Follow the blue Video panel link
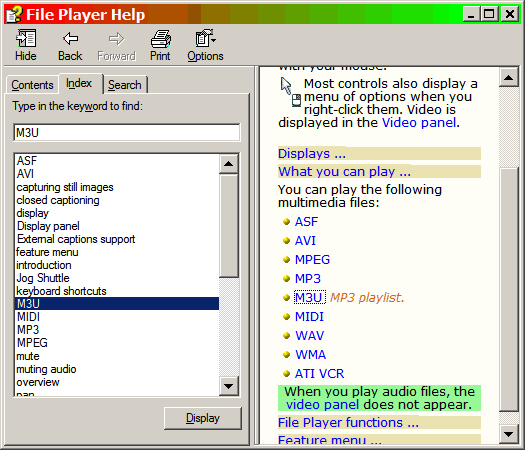 click(419, 123)
